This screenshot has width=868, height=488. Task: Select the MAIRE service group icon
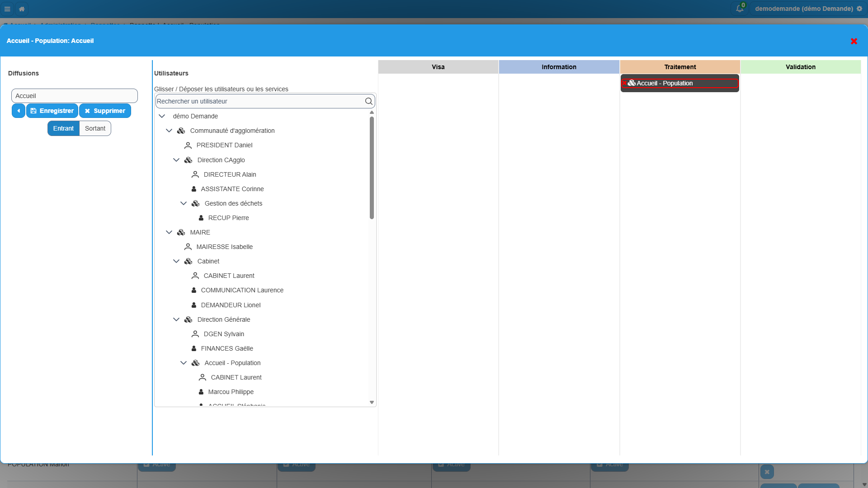(x=181, y=232)
